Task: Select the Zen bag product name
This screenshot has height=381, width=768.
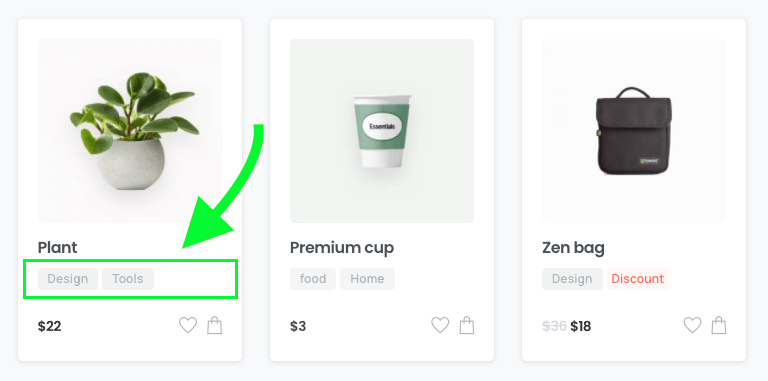Action: (573, 248)
